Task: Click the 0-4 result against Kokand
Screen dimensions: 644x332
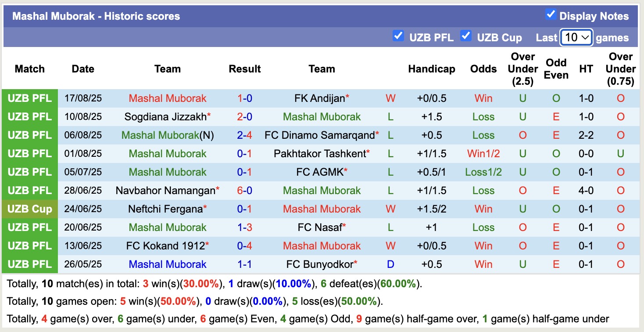Action: click(x=245, y=246)
